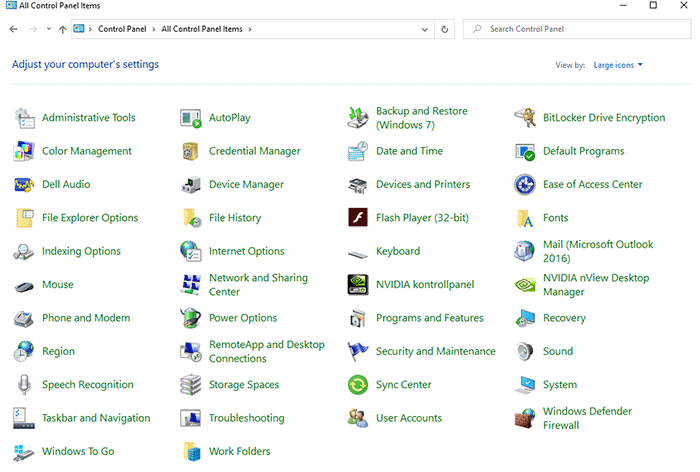Viewport: 700px width, 472px height.
Task: Open the System link
Action: 560,384
